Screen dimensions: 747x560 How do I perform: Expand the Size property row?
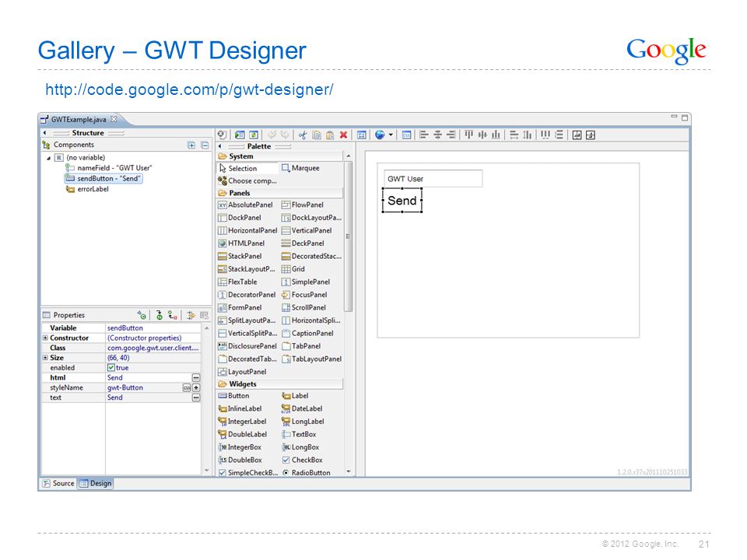point(45,358)
